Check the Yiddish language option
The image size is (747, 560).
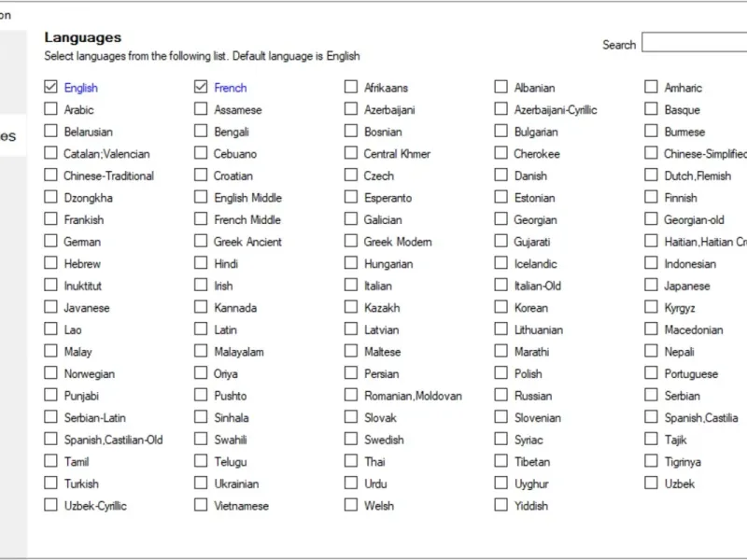point(501,505)
